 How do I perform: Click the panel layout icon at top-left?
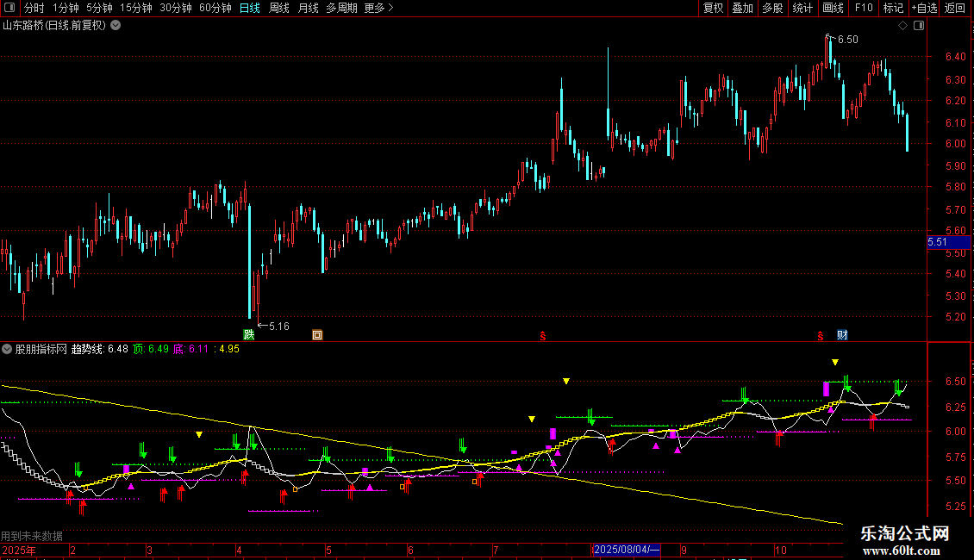click(x=9, y=8)
